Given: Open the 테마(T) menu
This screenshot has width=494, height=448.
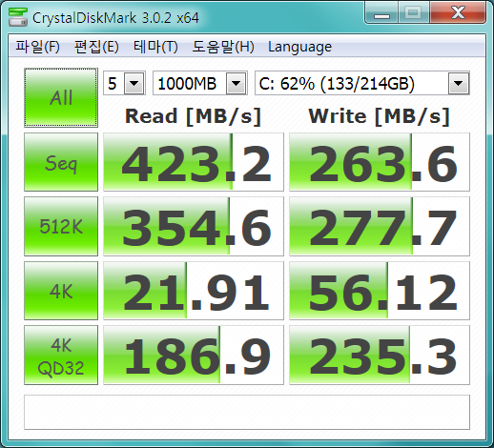Looking at the screenshot, I should 155,47.
